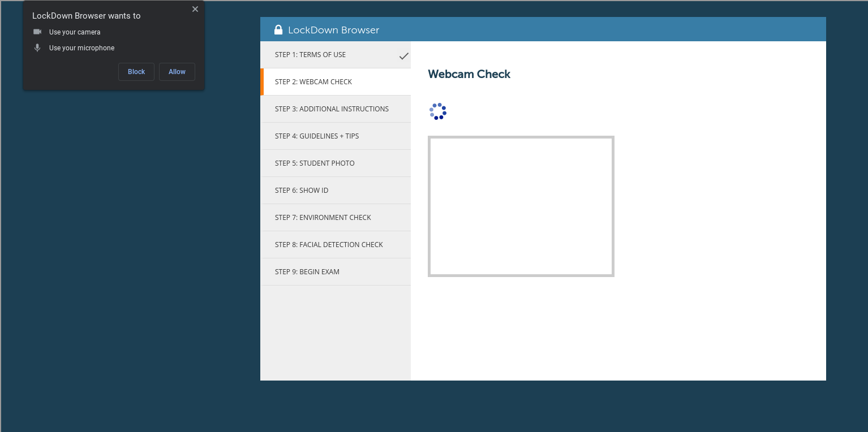This screenshot has width=868, height=432.
Task: Select Step 8: Facial Detection Check
Action: coord(336,245)
